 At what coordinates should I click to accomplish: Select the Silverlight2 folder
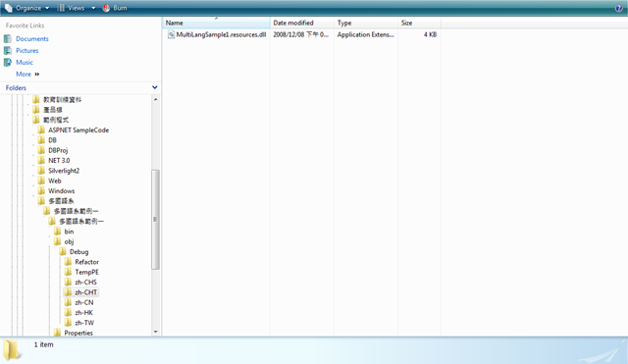tap(64, 171)
